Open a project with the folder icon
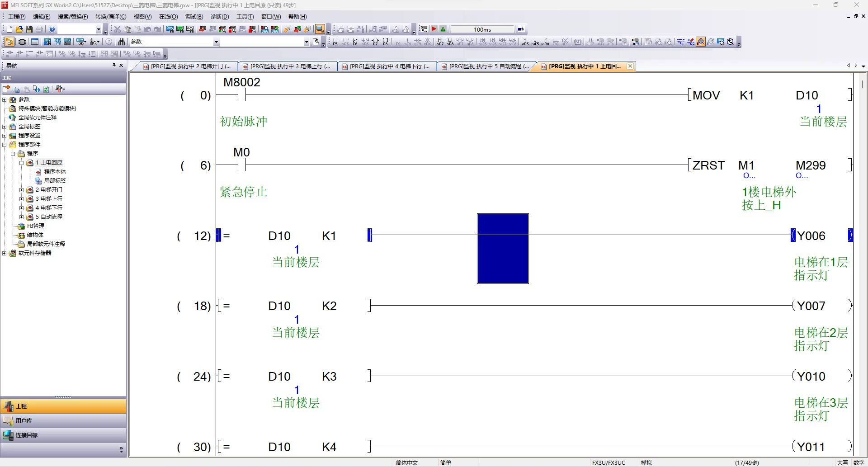 click(19, 29)
